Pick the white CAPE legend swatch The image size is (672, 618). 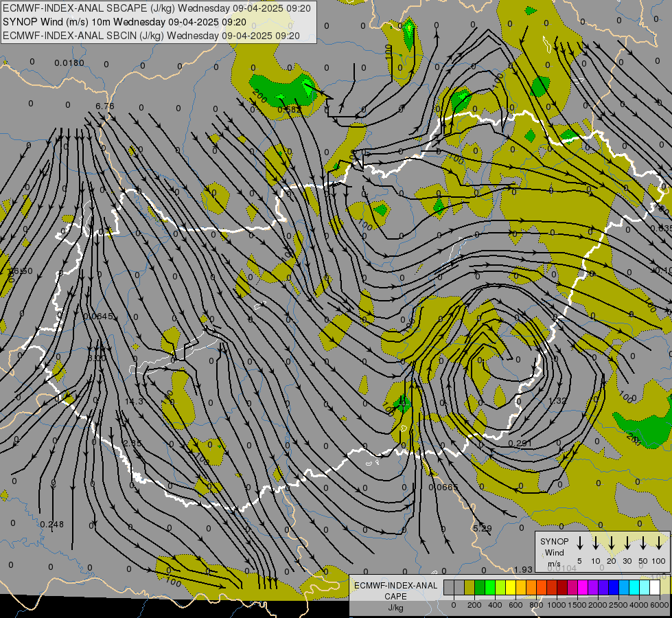coord(656,587)
